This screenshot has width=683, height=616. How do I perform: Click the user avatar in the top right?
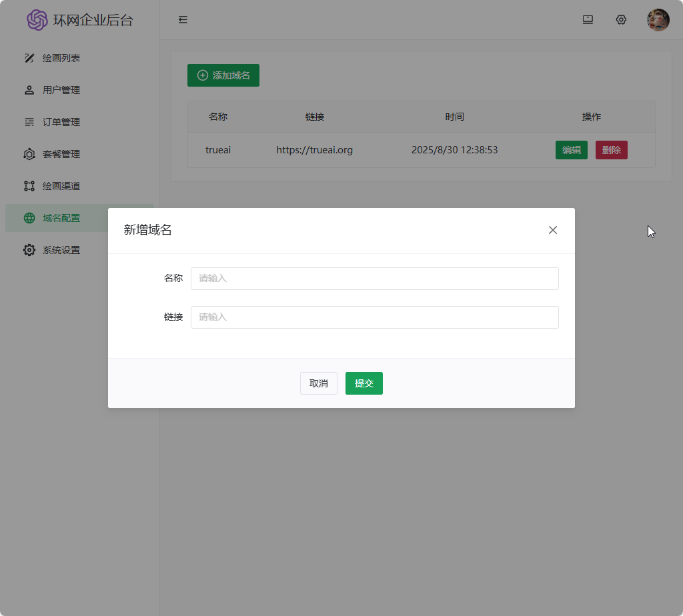pyautogui.click(x=658, y=20)
